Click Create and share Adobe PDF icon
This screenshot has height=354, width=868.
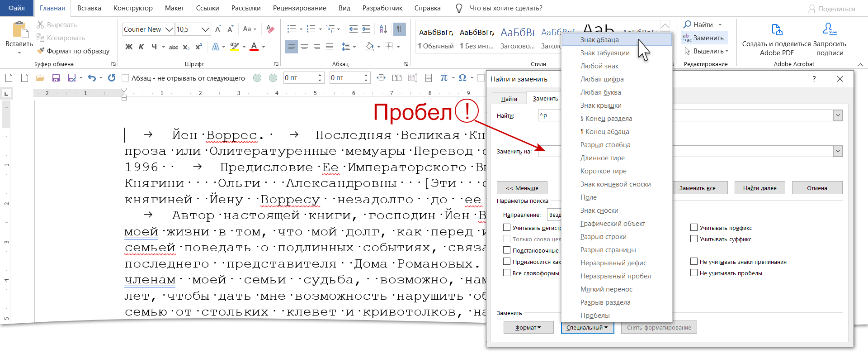click(x=777, y=30)
